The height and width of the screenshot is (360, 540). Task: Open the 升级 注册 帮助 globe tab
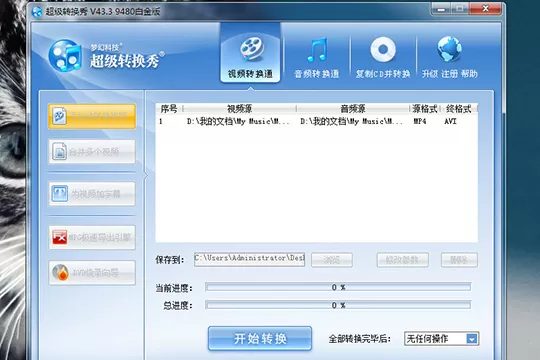pyautogui.click(x=449, y=58)
